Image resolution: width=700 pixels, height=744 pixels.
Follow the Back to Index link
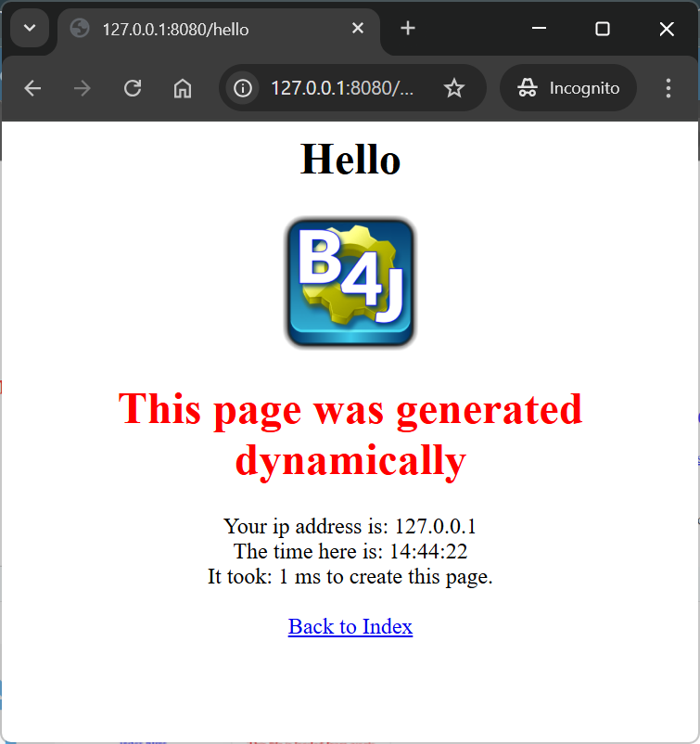pyautogui.click(x=350, y=626)
